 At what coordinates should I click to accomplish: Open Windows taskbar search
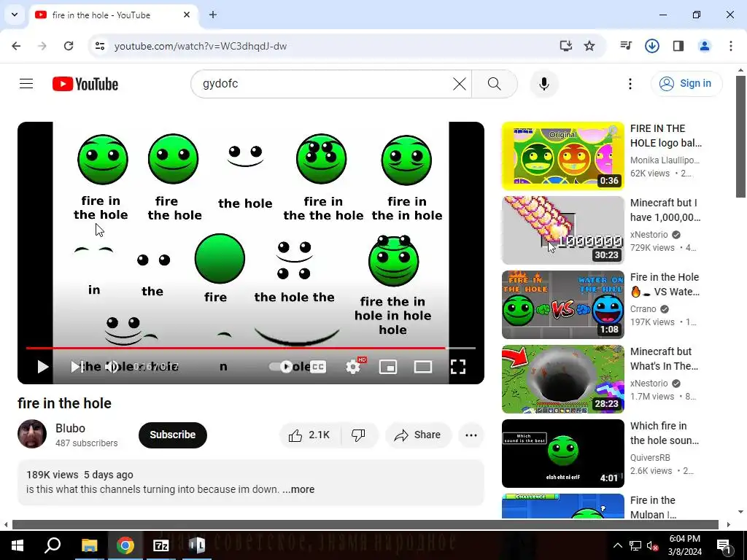[x=53, y=545]
